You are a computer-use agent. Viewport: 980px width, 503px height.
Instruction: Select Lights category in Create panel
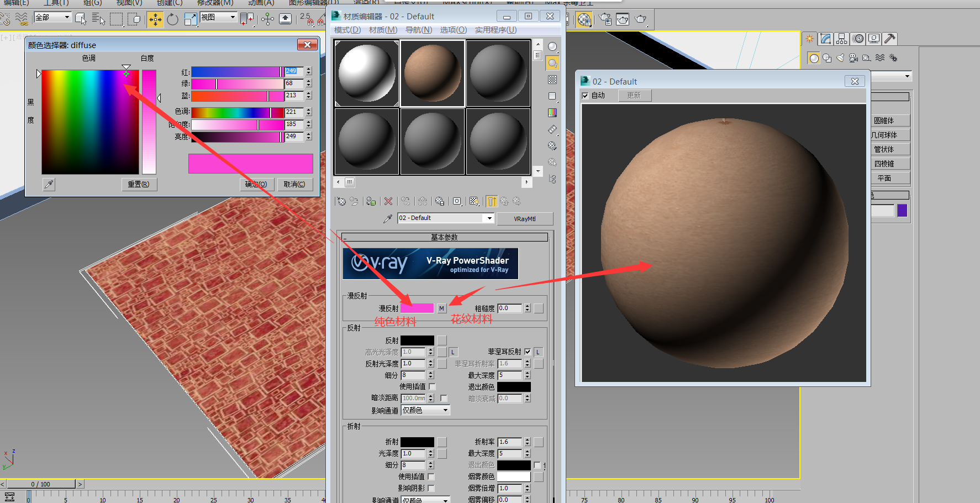click(840, 58)
